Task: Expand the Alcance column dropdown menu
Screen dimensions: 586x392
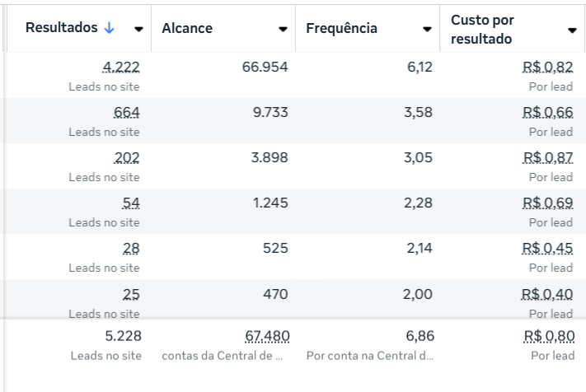Action: tap(284, 29)
